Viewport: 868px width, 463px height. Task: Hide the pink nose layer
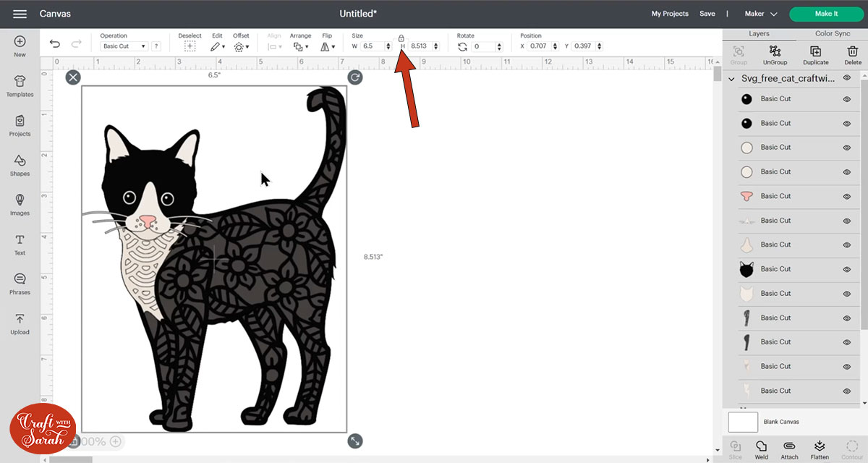[x=846, y=196]
